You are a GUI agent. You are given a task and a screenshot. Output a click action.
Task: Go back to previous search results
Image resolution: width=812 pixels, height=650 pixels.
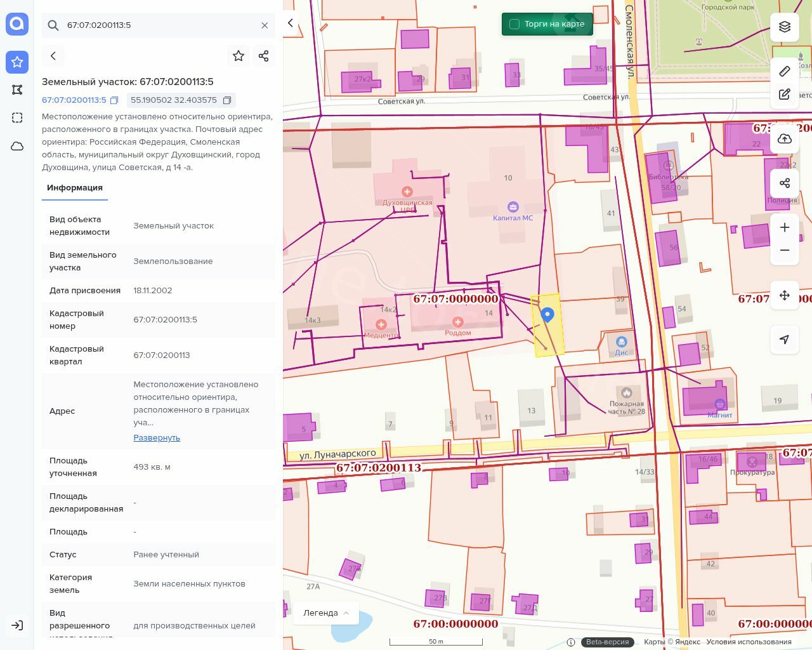pyautogui.click(x=53, y=56)
